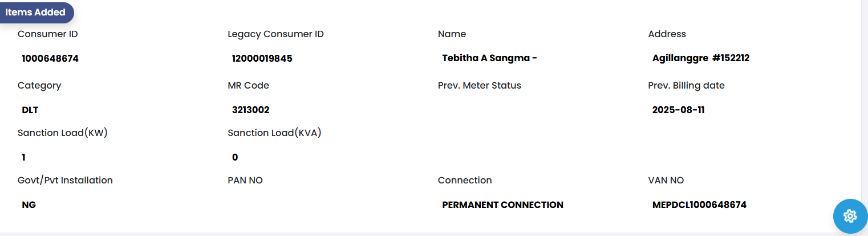Image resolution: width=868 pixels, height=236 pixels.
Task: Click the Legacy Consumer ID label
Action: point(275,34)
